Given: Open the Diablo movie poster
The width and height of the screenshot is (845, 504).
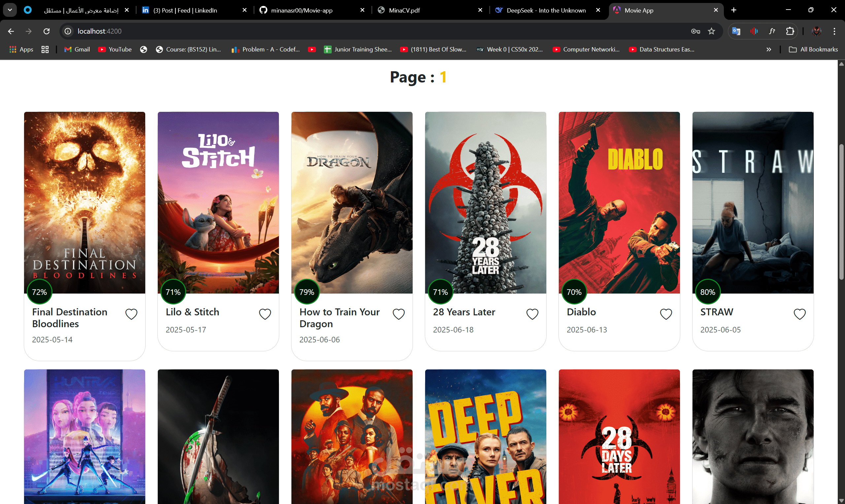Looking at the screenshot, I should click(619, 203).
